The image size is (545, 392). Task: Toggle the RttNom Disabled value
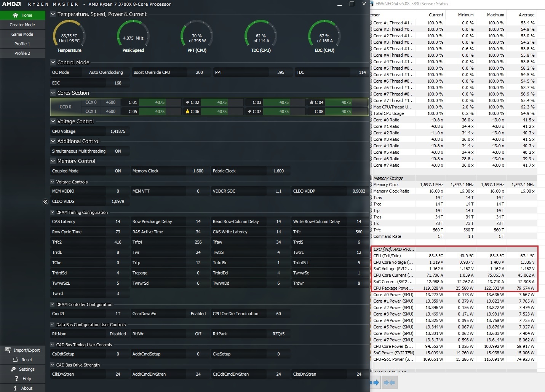click(x=118, y=334)
